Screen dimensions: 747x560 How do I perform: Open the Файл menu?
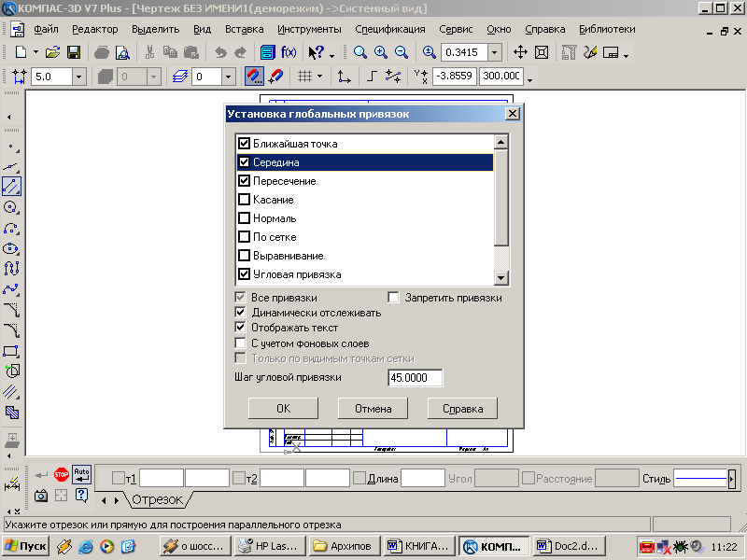(x=46, y=29)
